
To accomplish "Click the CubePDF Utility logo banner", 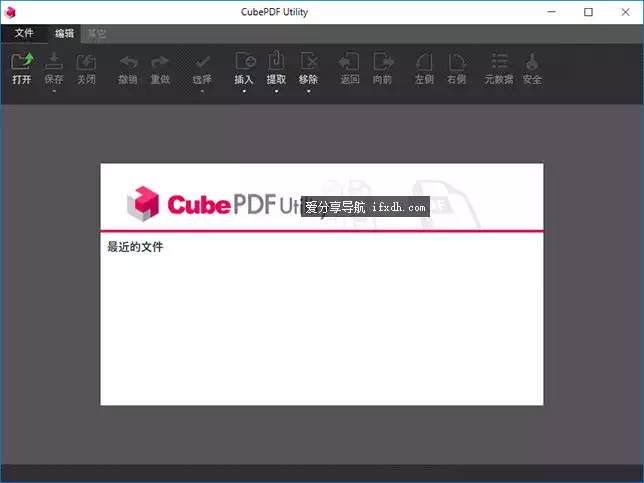I will (x=322, y=197).
